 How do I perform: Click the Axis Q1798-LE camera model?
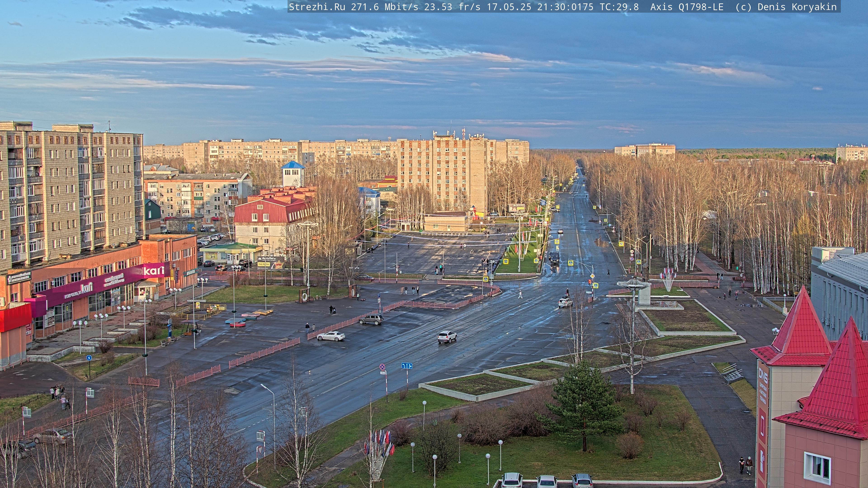(x=687, y=7)
